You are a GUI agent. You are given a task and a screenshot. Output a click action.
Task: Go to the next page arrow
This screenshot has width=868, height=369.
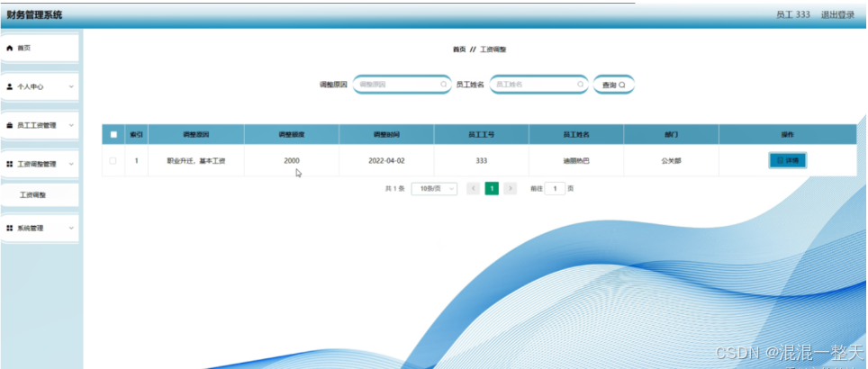pos(511,189)
